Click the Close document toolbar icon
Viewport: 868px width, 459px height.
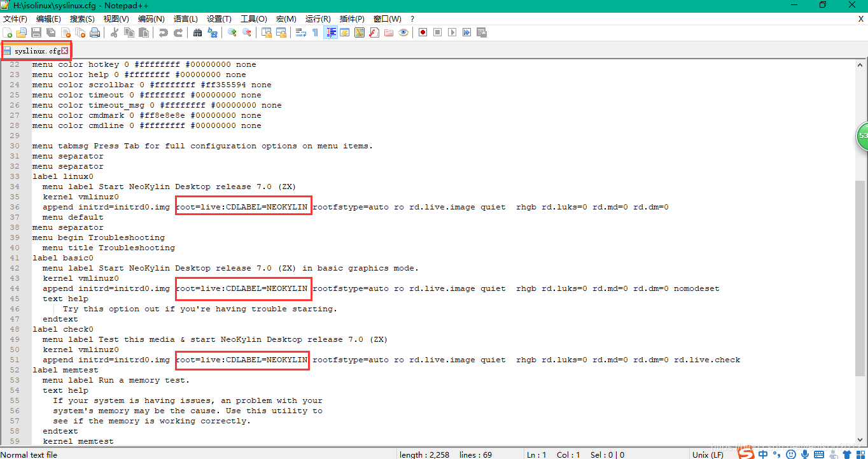pos(66,32)
